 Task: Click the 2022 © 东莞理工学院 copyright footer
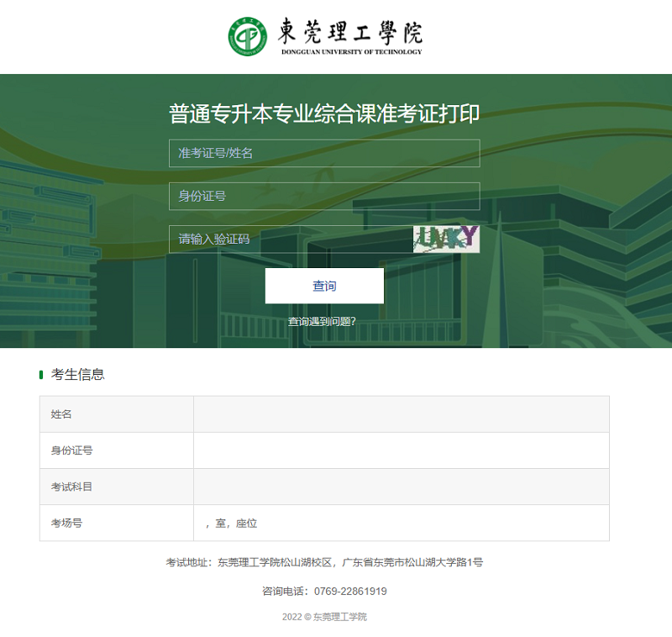[324, 617]
